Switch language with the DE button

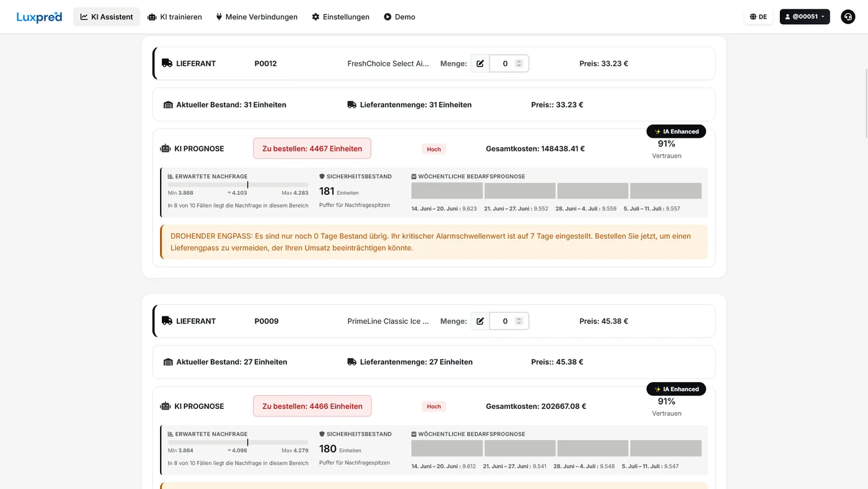[x=758, y=17]
